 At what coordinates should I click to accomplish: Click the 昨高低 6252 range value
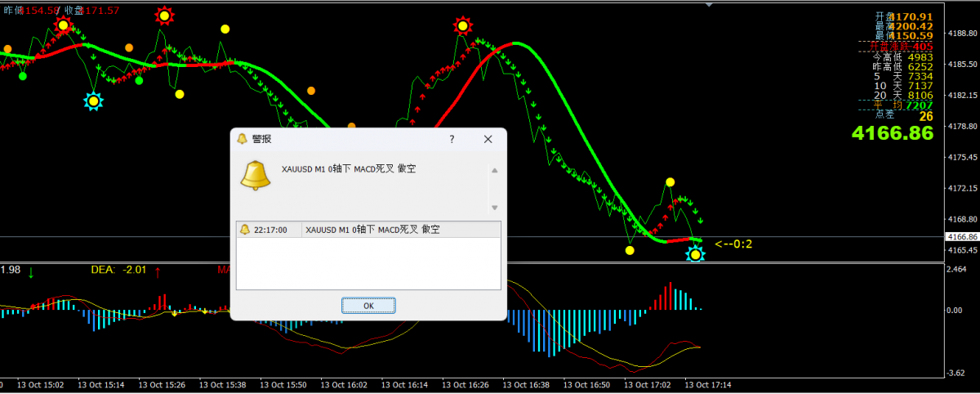coord(920,67)
